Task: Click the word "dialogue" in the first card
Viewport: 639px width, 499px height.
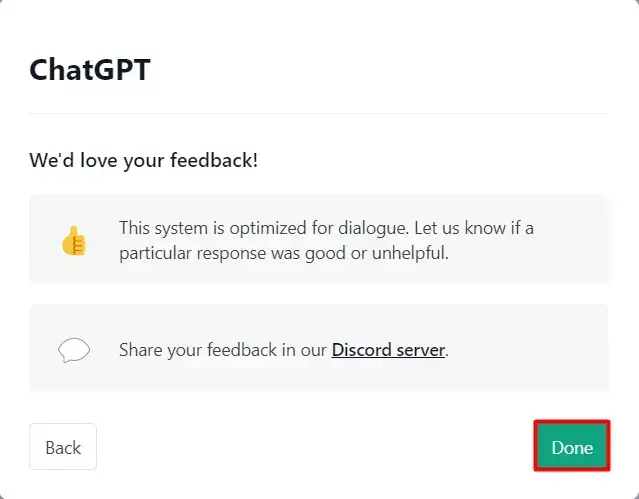Action: point(372,228)
